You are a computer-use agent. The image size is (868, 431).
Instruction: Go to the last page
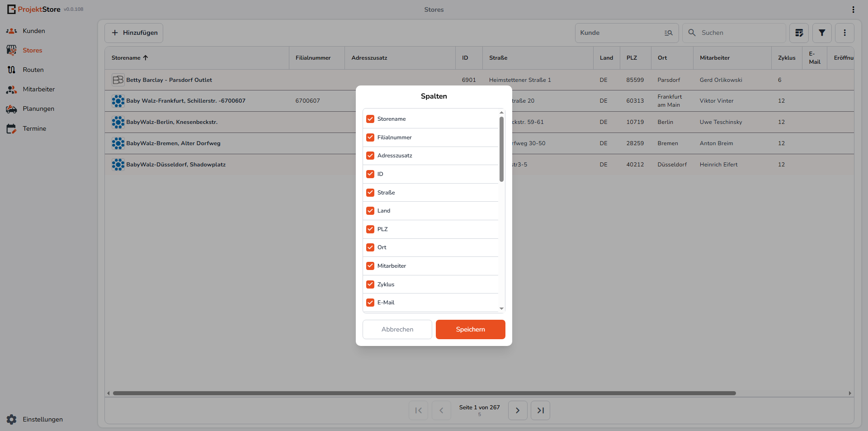pos(540,411)
